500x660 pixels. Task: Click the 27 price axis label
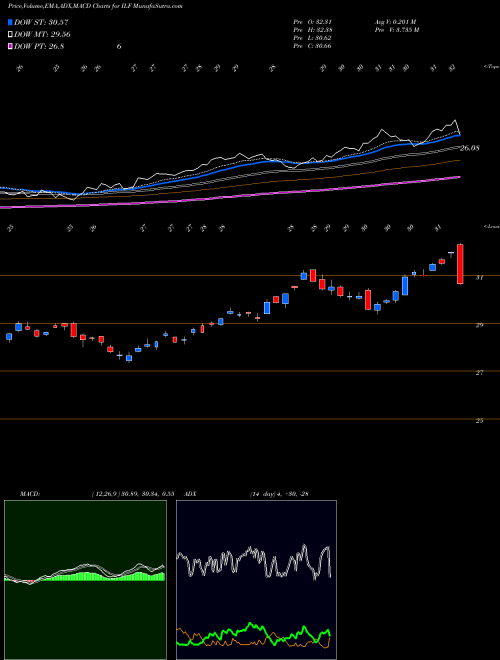click(479, 373)
